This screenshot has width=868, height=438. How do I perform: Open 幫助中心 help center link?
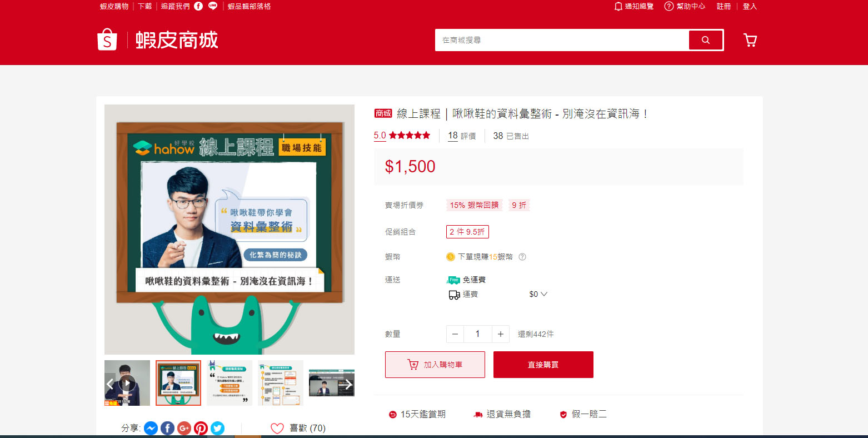[x=685, y=6]
